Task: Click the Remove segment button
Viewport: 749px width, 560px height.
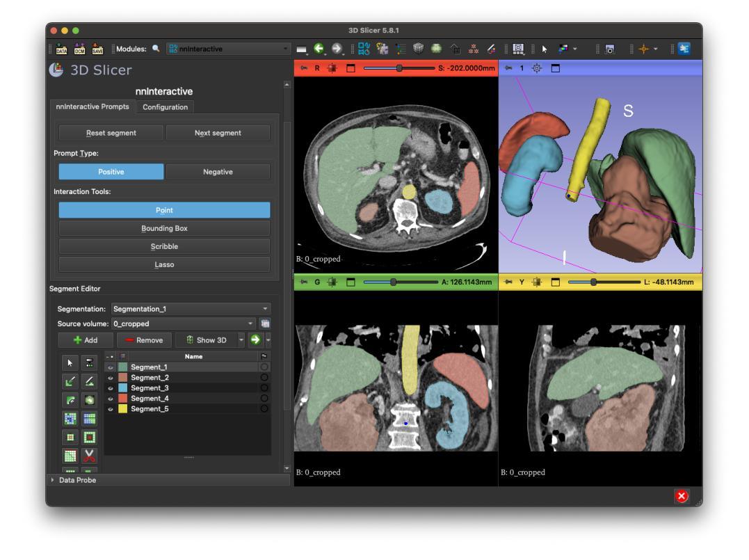Action: pyautogui.click(x=144, y=340)
